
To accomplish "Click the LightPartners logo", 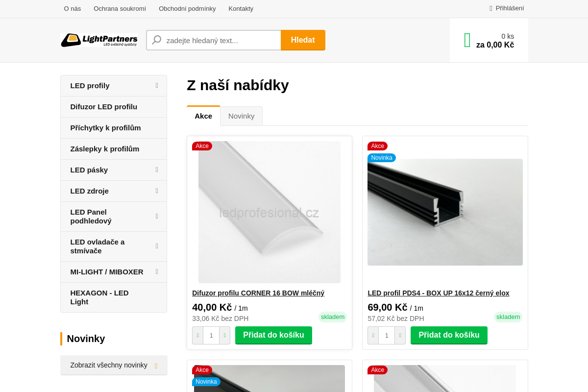I will pos(99,40).
